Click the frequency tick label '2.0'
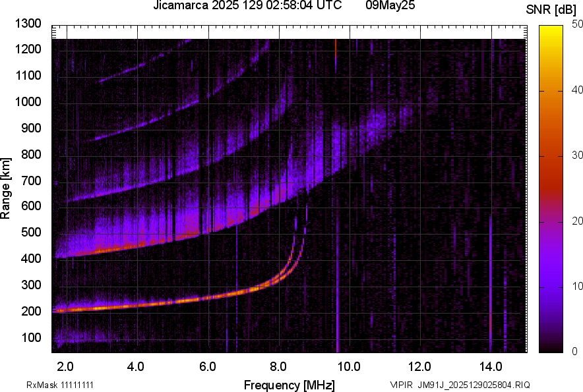This screenshot has height=392, width=583. [x=65, y=367]
